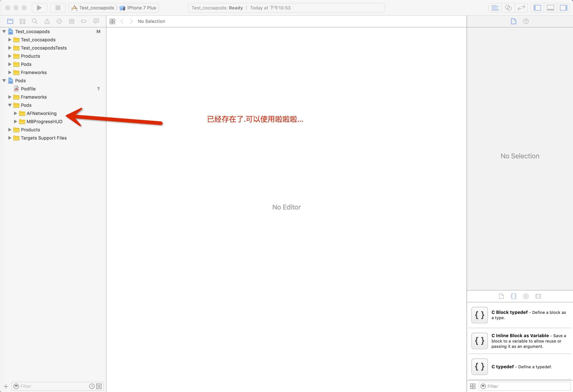Select the Products folder under Pods project
The width and height of the screenshot is (573, 392).
pyautogui.click(x=53, y=130)
